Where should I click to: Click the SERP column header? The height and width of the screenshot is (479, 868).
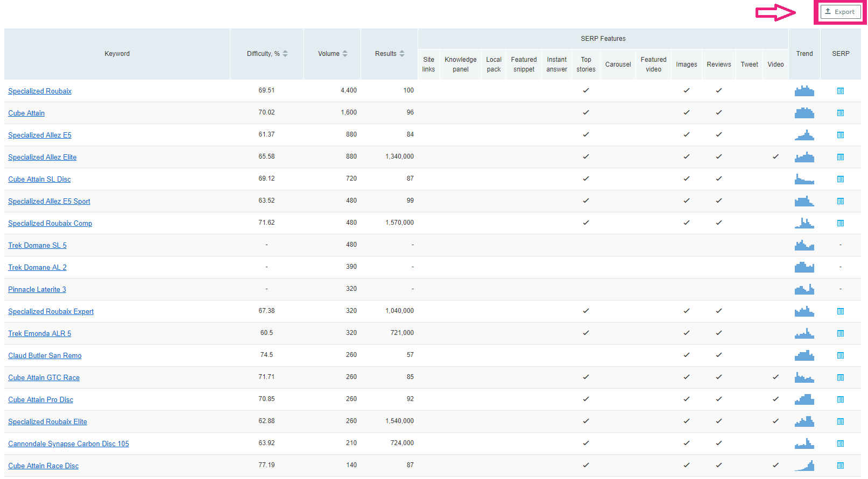tap(841, 54)
